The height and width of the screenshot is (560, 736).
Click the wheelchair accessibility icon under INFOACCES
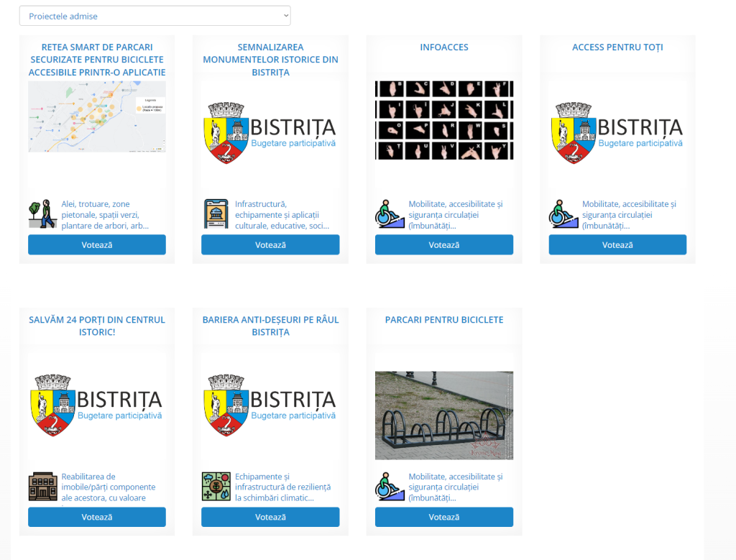pos(390,214)
